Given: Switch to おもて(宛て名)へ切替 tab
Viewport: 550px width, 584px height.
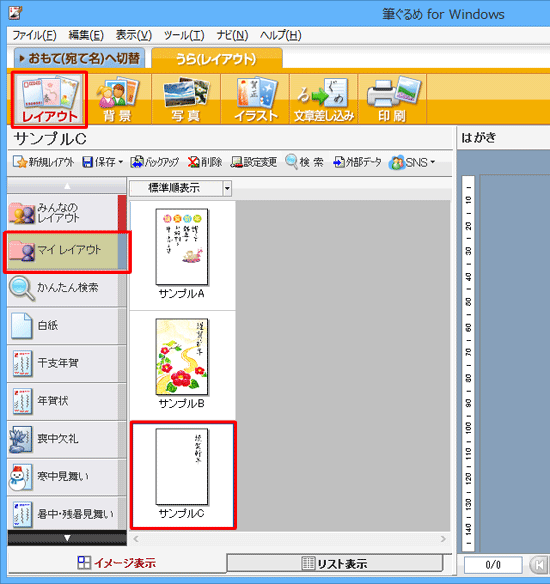Looking at the screenshot, I should (x=79, y=58).
